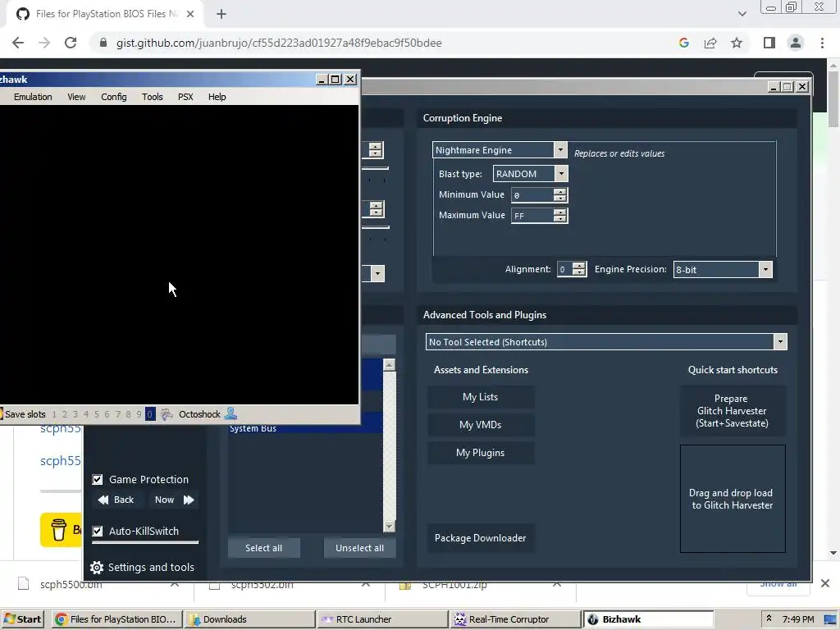Go back in the browser
840x630 pixels.
18,43
